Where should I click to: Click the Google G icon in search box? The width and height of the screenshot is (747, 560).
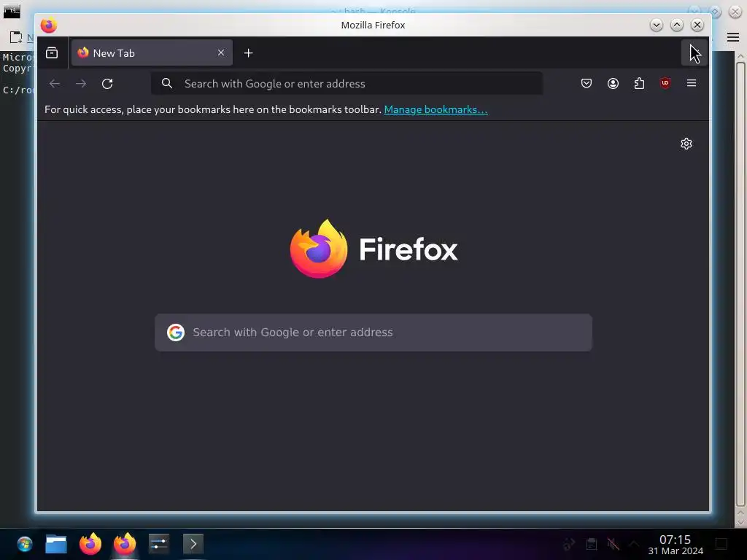pos(176,332)
